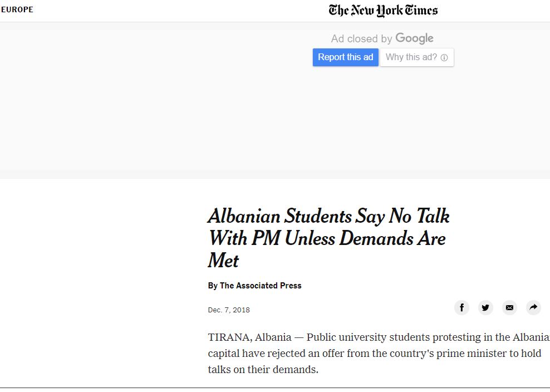Click the 'Ad closed by' text
The height and width of the screenshot is (392, 550).
(x=361, y=39)
